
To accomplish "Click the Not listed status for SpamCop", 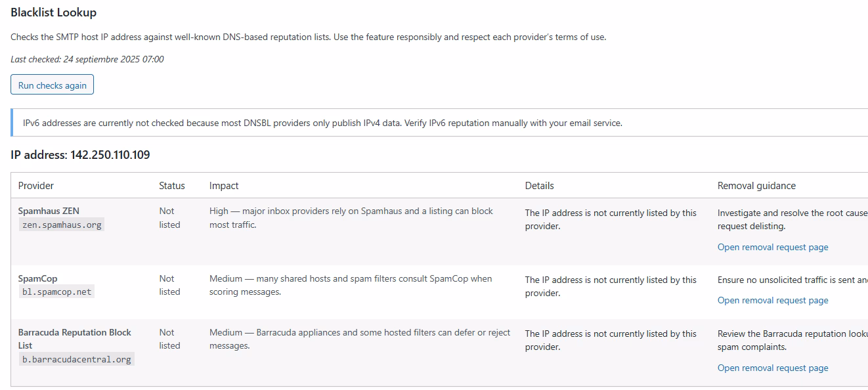I will tap(169, 285).
